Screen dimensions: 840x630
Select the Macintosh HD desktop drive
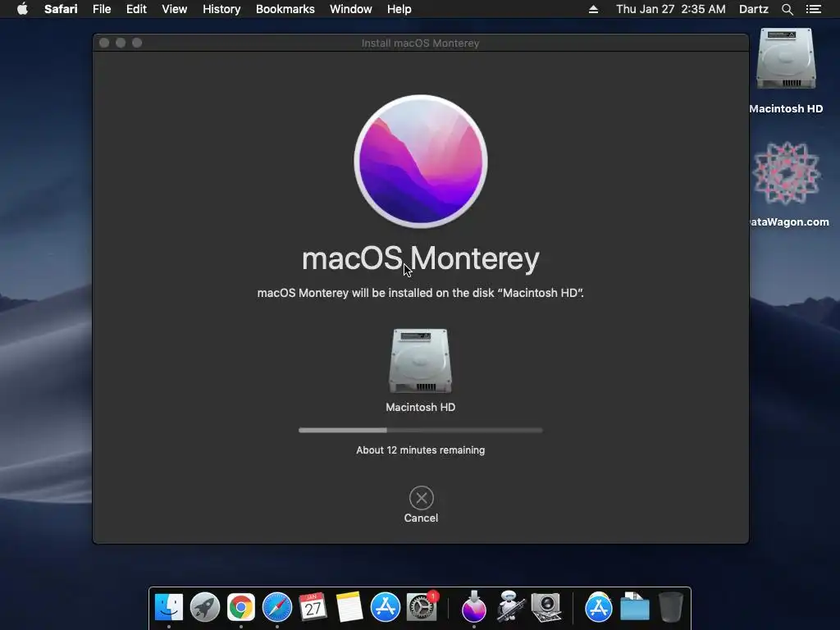786,59
